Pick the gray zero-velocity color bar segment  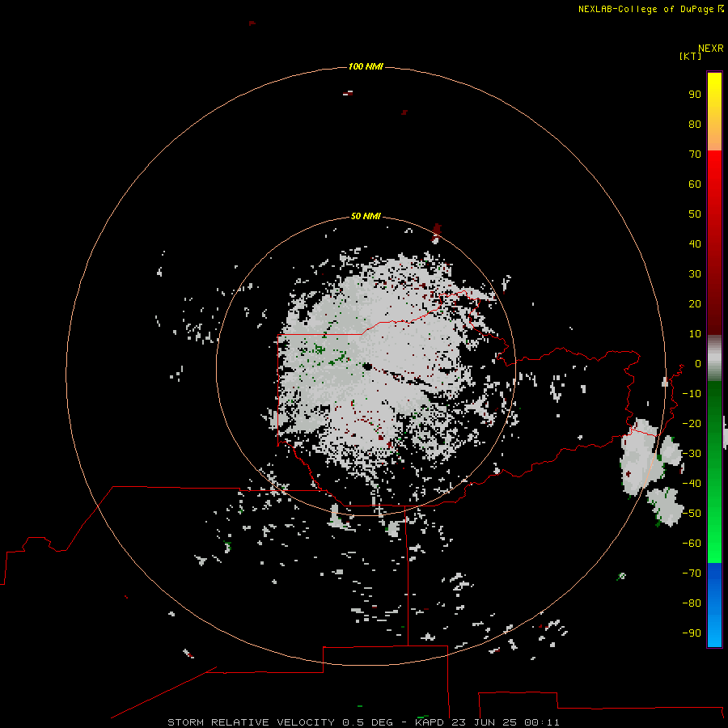point(714,358)
